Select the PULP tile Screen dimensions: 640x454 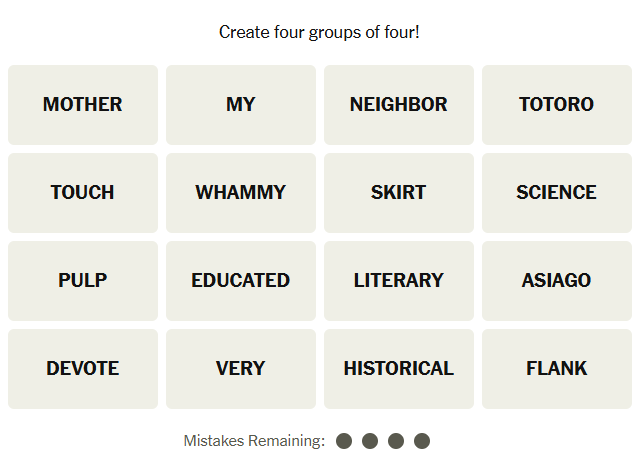(83, 281)
